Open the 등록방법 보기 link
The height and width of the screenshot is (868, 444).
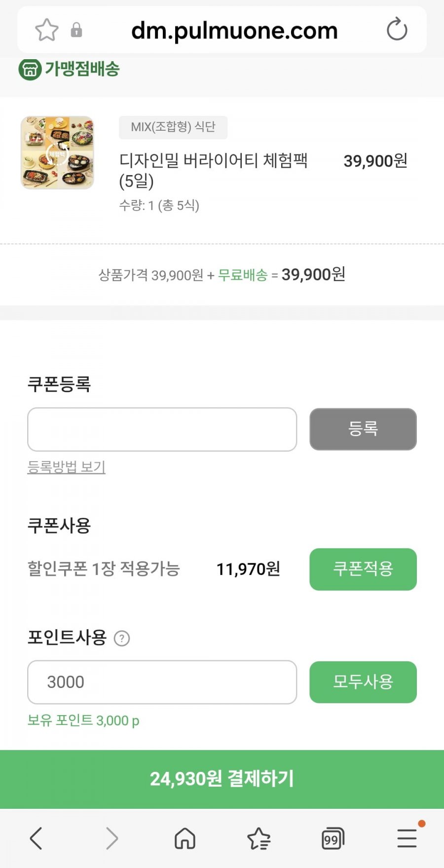click(67, 467)
